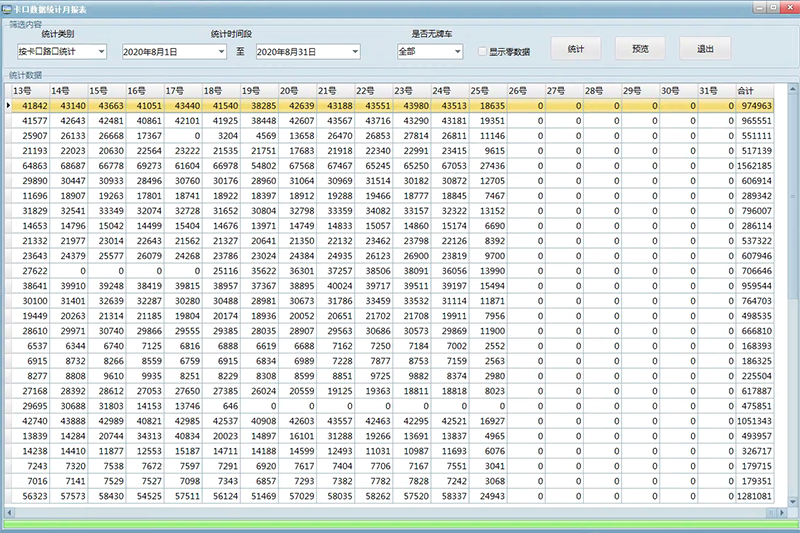Click the 13号 column header
The height and width of the screenshot is (533, 800).
[29, 90]
